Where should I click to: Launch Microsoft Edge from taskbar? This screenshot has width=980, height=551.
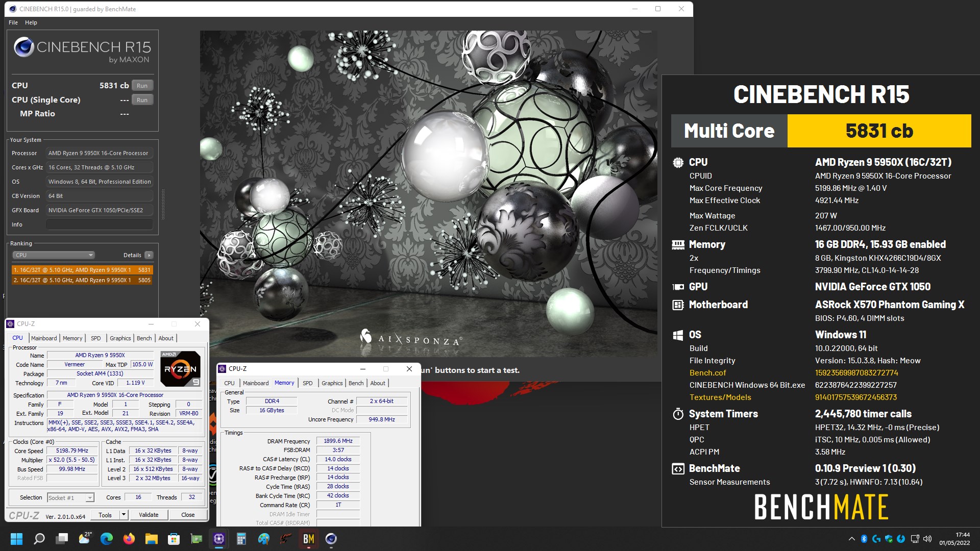[107, 539]
